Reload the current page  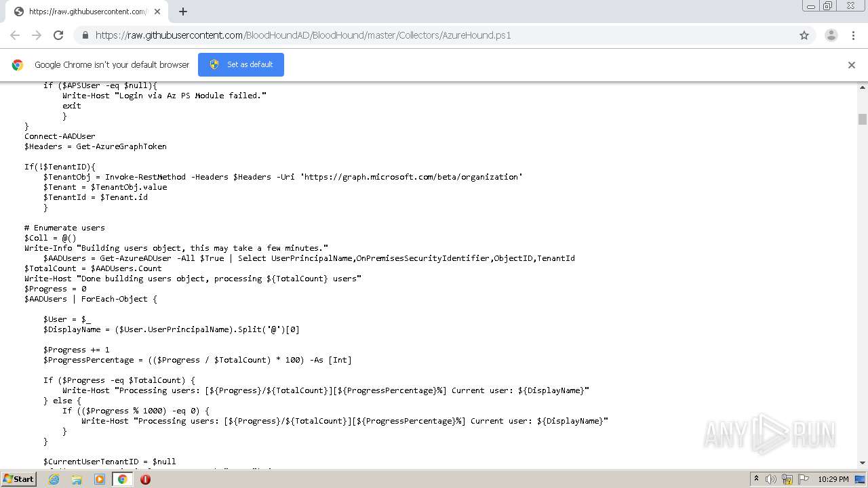[58, 35]
